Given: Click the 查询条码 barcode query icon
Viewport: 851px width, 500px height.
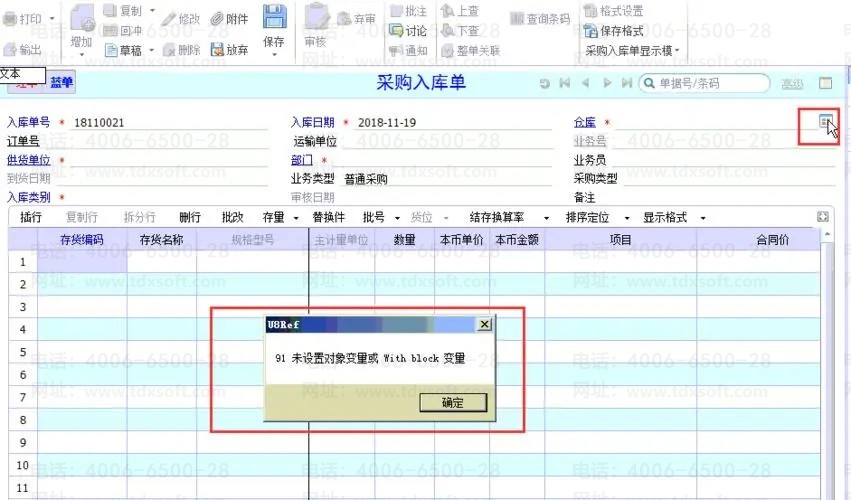Looking at the screenshot, I should click(x=517, y=19).
